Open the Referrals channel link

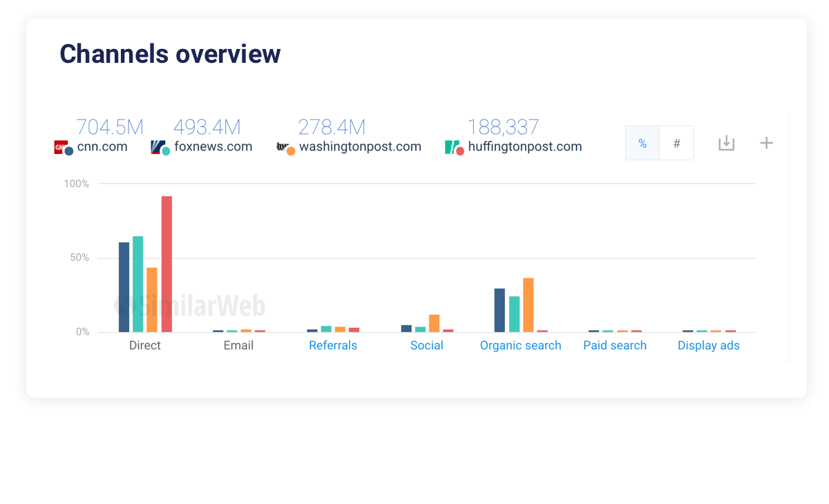[333, 345]
